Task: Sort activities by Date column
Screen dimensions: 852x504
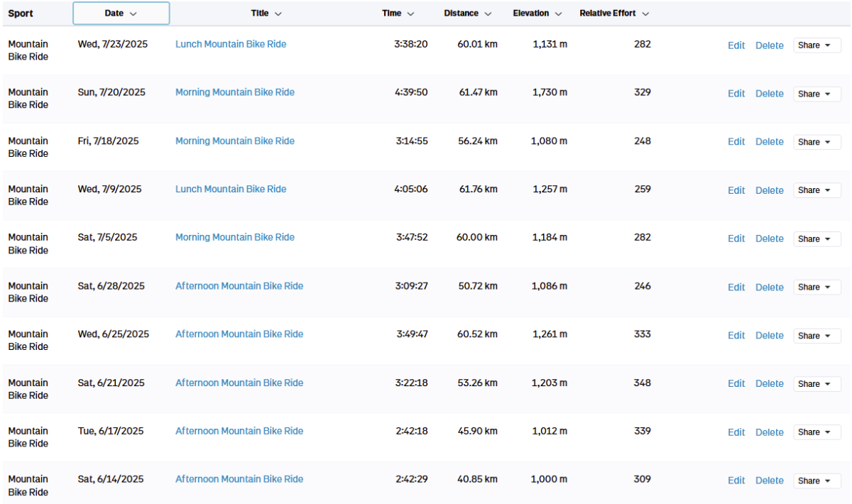Action: click(121, 13)
